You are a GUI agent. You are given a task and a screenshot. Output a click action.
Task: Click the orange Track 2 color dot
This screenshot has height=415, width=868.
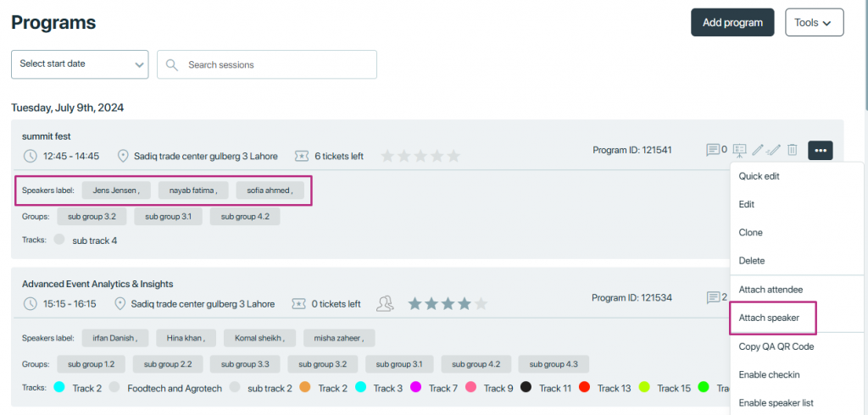pyautogui.click(x=305, y=387)
